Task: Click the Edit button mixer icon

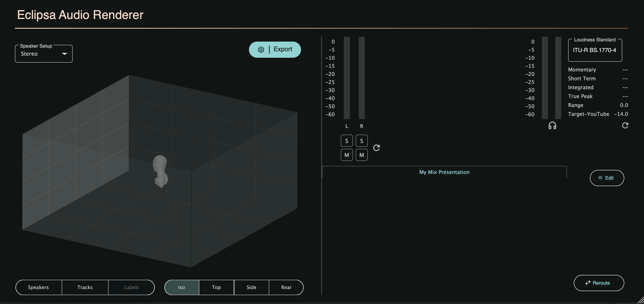Action: click(600, 178)
